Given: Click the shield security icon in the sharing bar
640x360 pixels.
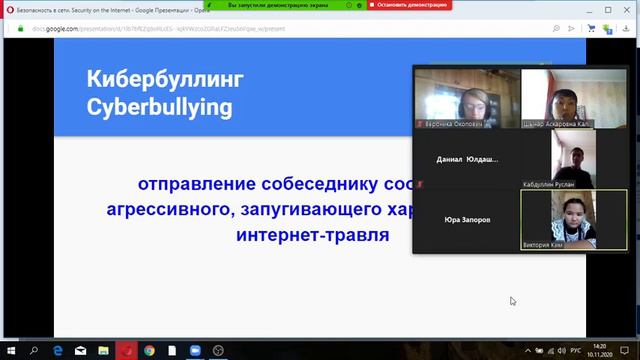Looking at the screenshot, I should click(x=359, y=5).
